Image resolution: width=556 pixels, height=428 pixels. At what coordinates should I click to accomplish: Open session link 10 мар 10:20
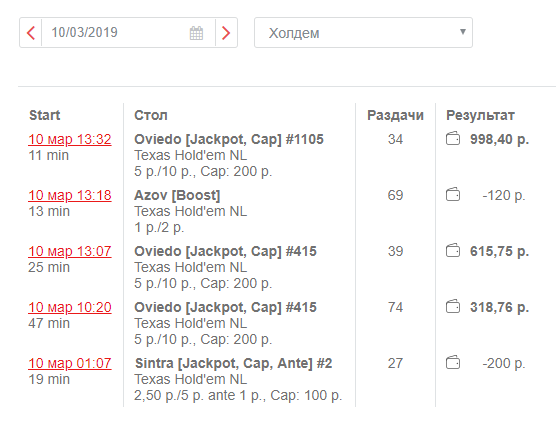tap(70, 307)
